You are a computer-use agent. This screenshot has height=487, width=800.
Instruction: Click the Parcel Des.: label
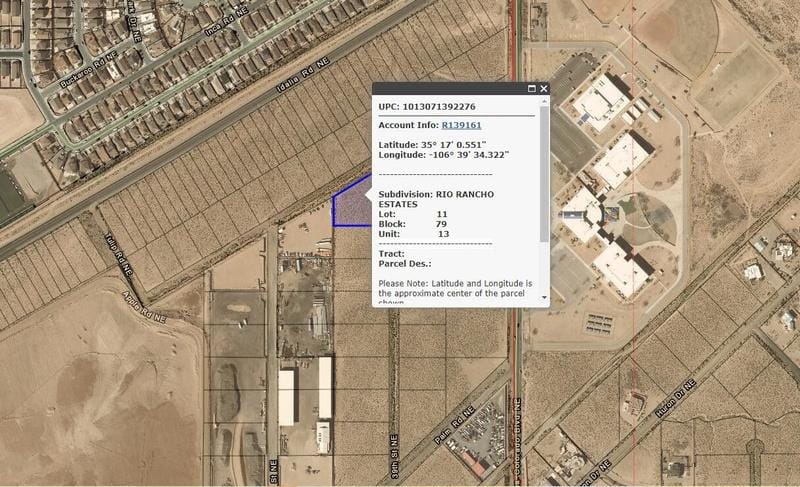(x=405, y=264)
